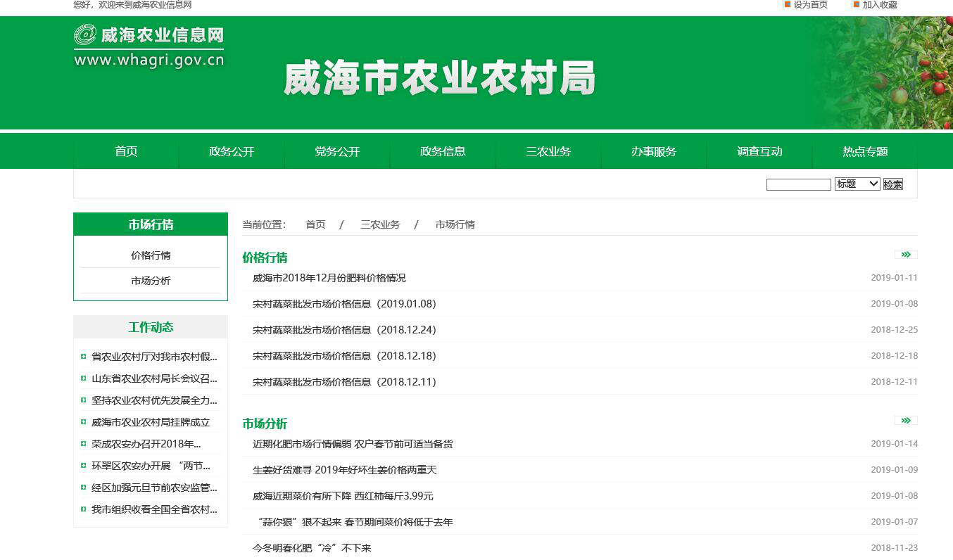
Task: Click 首页 in the breadcrumb path
Action: pos(315,224)
